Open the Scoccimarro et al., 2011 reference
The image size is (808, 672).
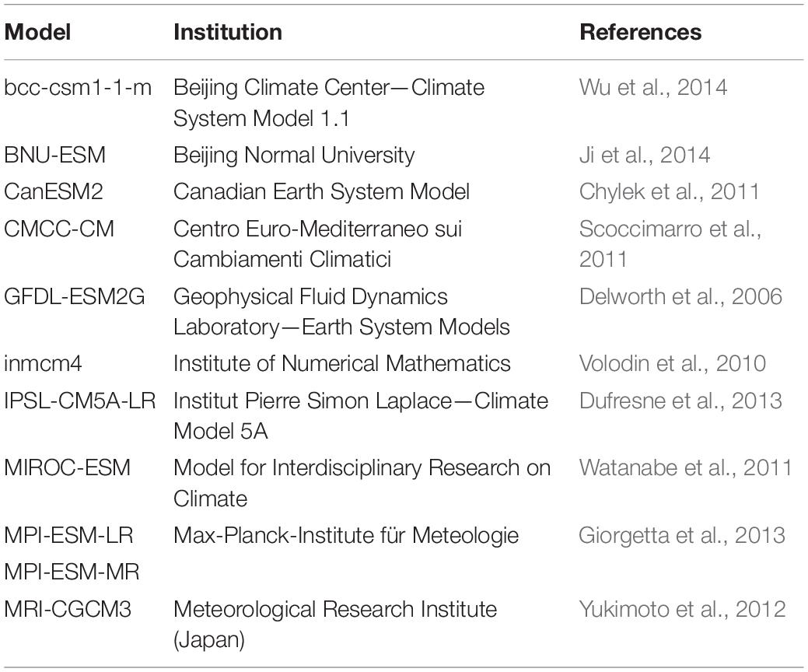pyautogui.click(x=670, y=243)
